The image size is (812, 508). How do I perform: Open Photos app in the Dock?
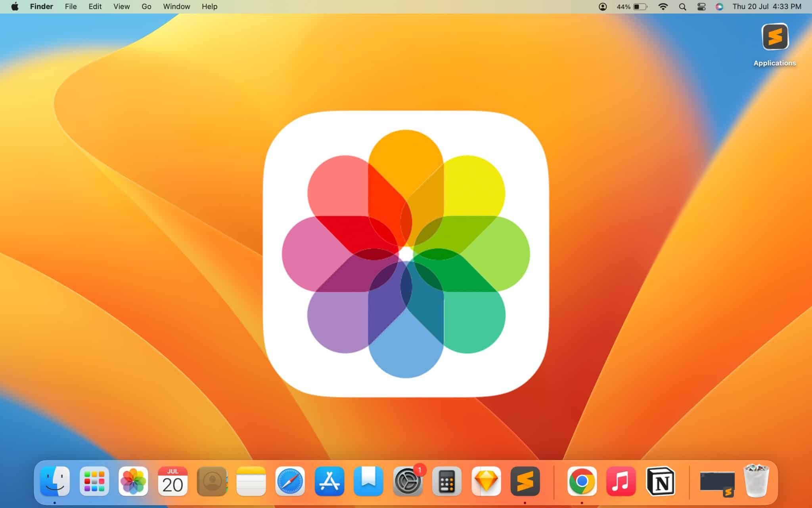tap(133, 481)
